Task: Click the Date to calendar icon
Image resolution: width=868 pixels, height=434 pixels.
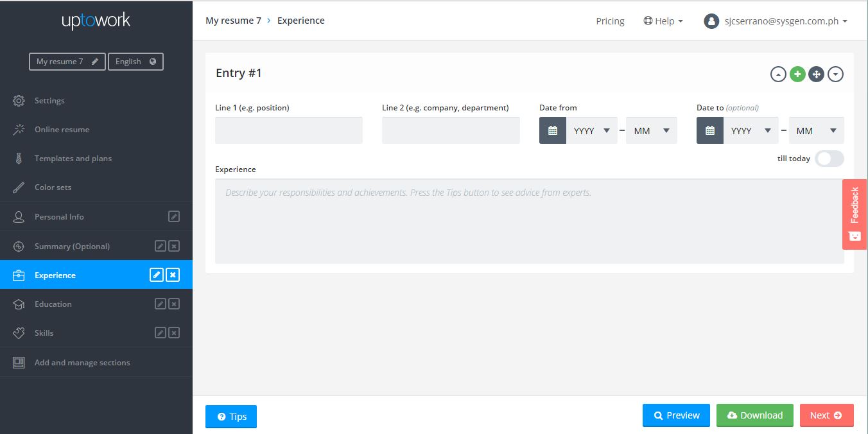Action: tap(710, 130)
